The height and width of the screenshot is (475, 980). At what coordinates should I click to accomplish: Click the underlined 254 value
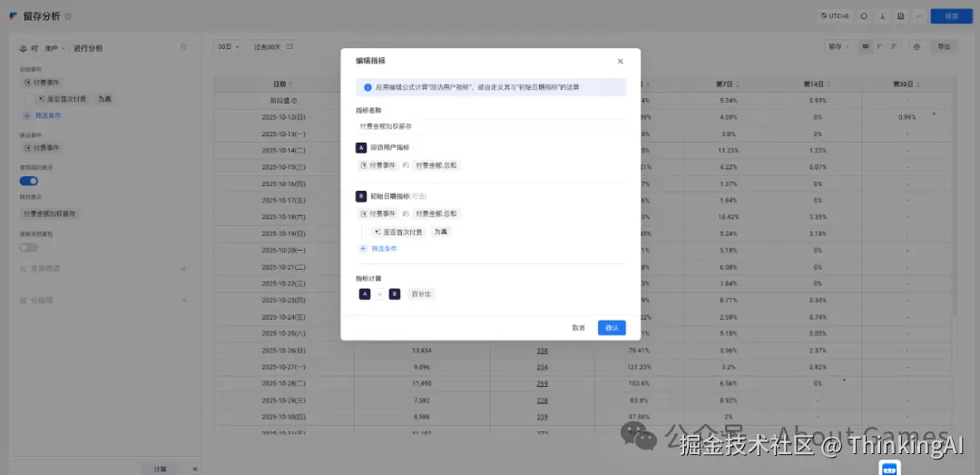point(542,367)
